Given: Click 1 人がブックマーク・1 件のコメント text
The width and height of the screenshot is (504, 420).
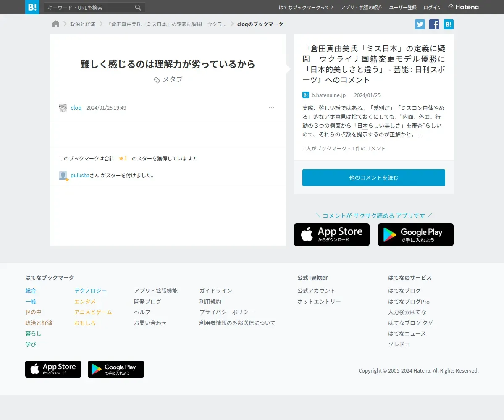Looking at the screenshot, I should (x=344, y=148).
